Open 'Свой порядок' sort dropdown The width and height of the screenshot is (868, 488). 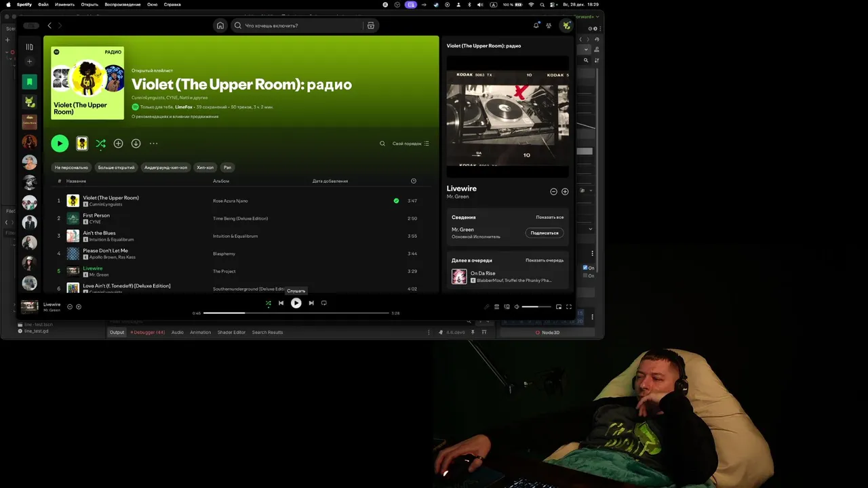pos(411,144)
